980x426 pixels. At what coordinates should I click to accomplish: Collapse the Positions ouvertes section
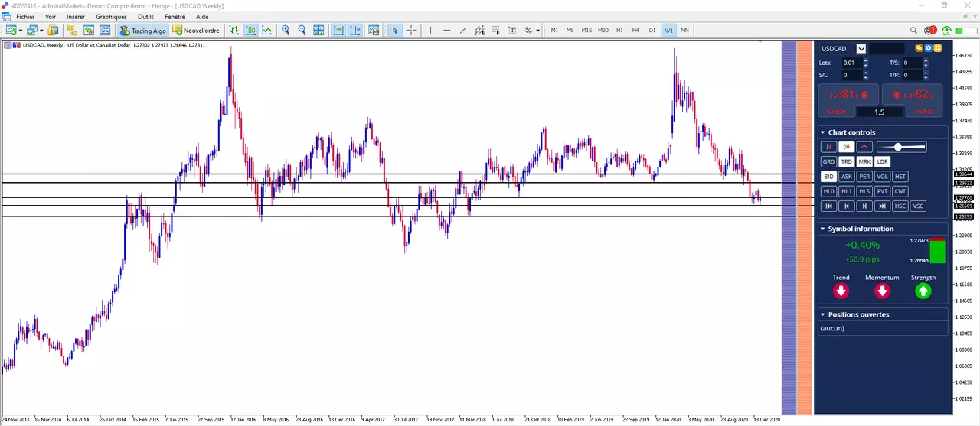click(x=822, y=314)
